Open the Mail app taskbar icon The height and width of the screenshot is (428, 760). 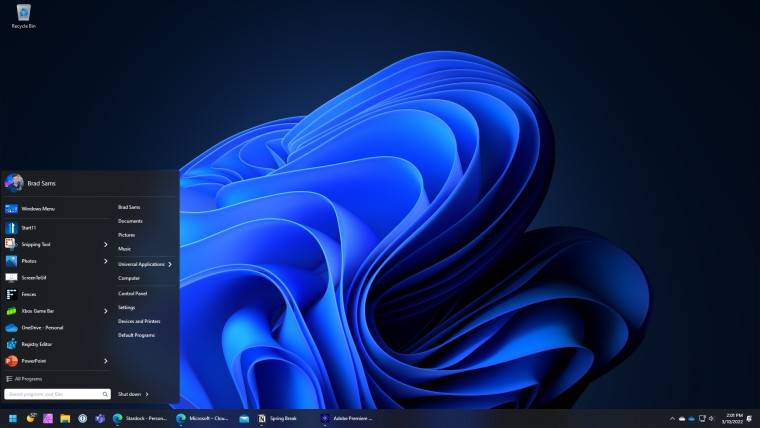244,418
